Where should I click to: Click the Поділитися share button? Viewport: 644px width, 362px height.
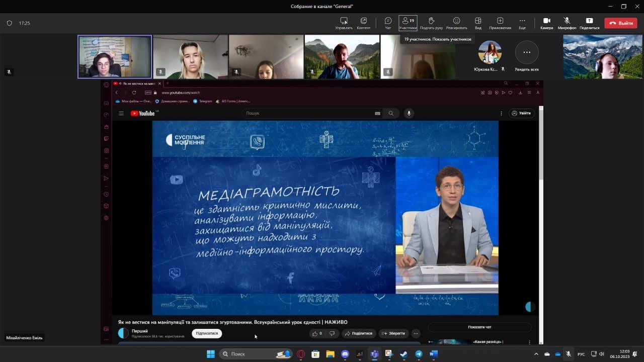359,333
